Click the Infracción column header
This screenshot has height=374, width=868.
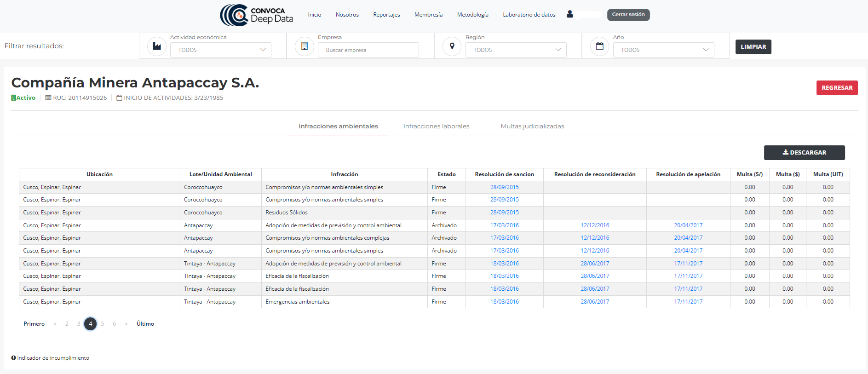coord(345,174)
